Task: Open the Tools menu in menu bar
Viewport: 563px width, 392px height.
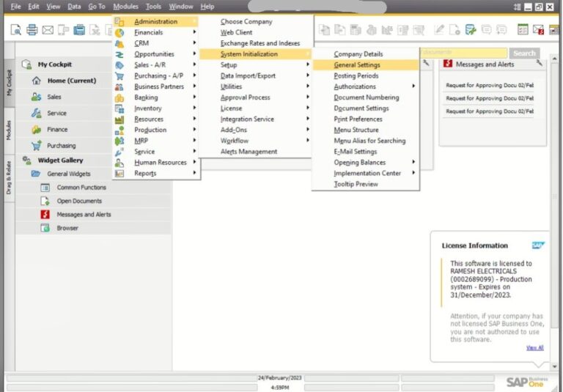Action: [153, 7]
